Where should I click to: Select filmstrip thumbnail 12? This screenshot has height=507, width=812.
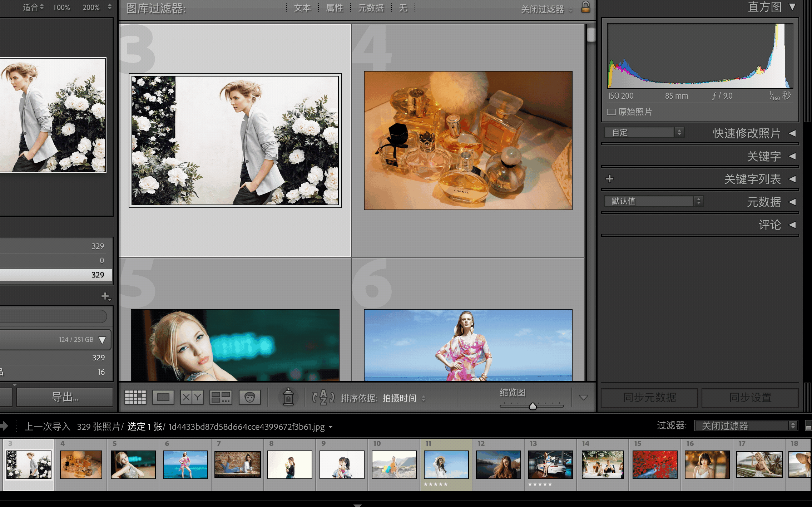pos(498,464)
